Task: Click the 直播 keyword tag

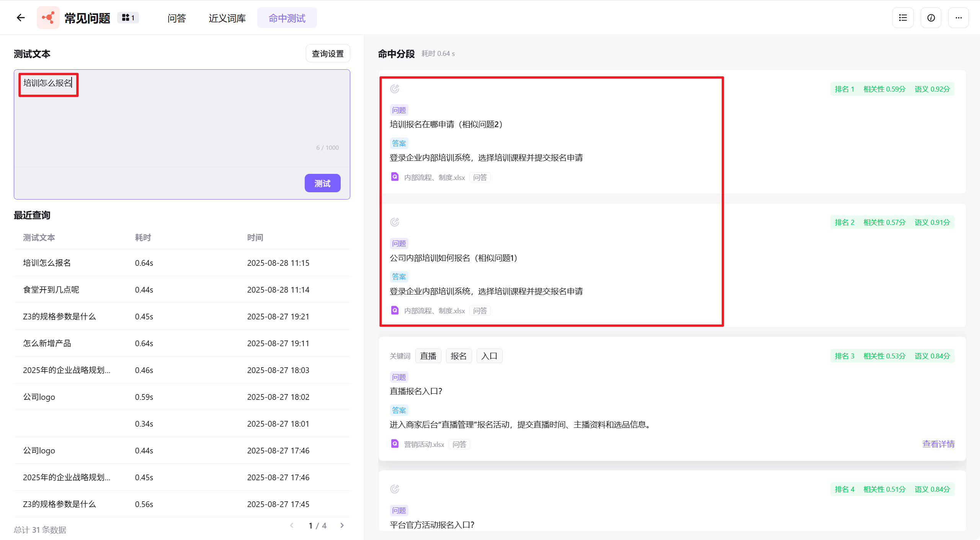Action: (428, 356)
